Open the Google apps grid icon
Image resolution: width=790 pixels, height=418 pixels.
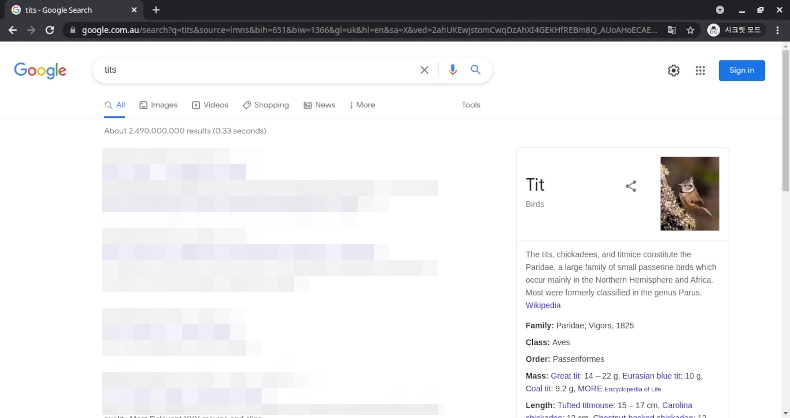click(x=700, y=71)
